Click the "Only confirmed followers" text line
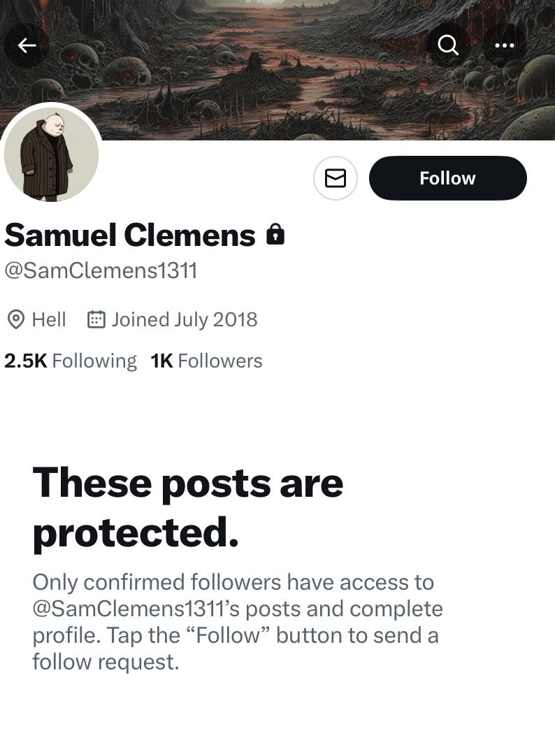Image resolution: width=555 pixels, height=756 pixels. [x=233, y=582]
